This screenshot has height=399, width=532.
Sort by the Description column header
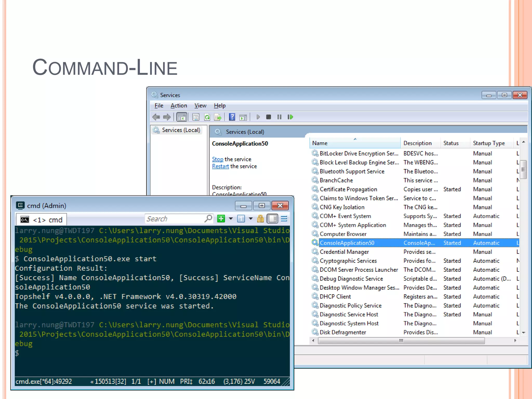pos(420,143)
